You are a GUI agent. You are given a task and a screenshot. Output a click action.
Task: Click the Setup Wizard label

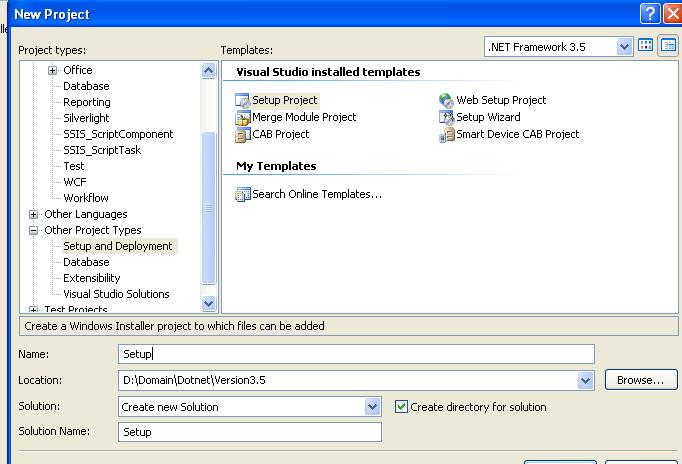488,117
